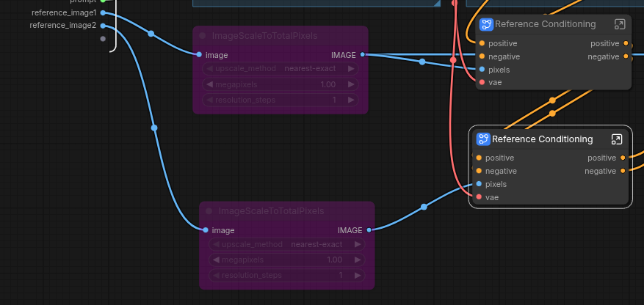The width and height of the screenshot is (644, 305).
Task: Decrease megapixels on reference_image1's scale node
Action: [x=209, y=84]
